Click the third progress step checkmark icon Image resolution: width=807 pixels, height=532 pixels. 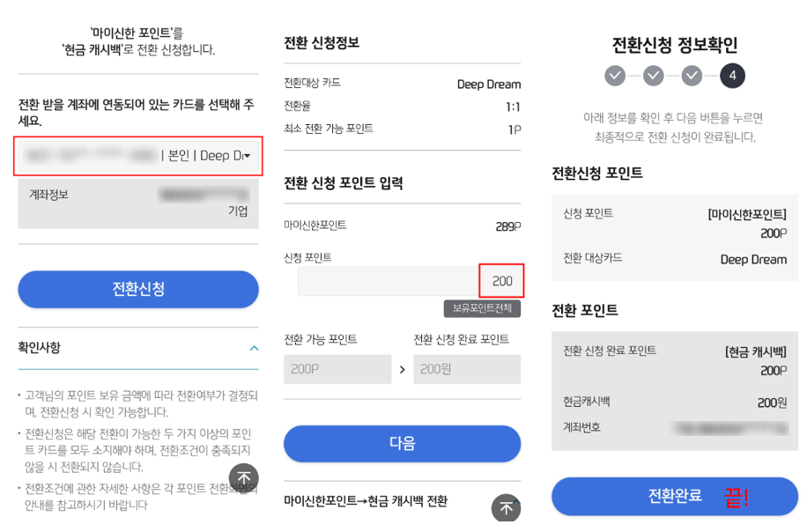[692, 78]
